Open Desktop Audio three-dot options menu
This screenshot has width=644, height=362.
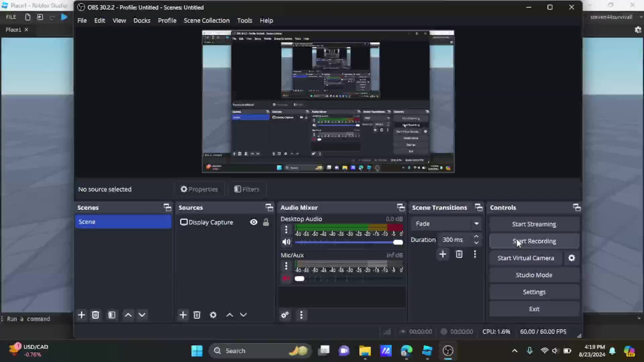point(286,230)
